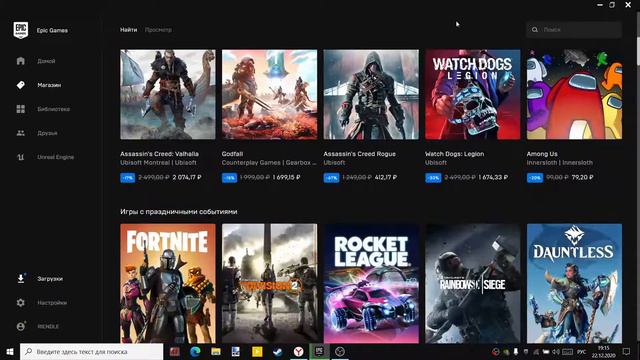This screenshot has width=640, height=360.
Task: Go to Библиотека in the sidebar
Action: pos(53,109)
